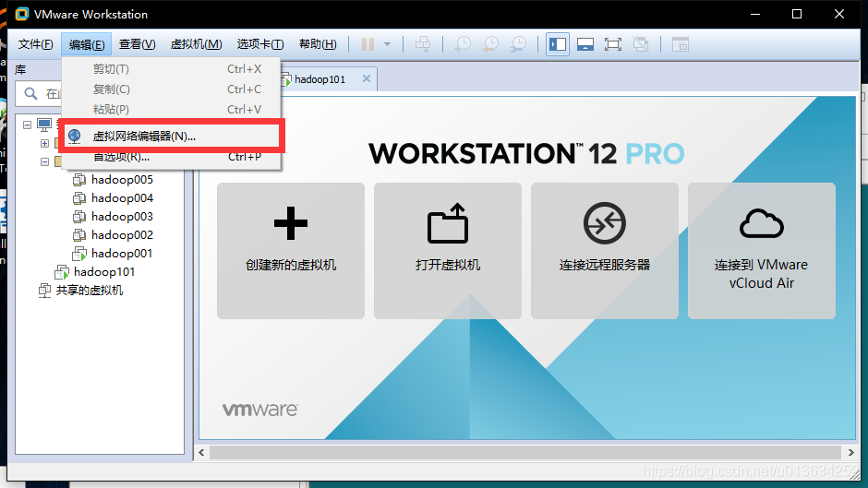
Task: Click the running hadoop001 VM icon
Action: [79, 254]
